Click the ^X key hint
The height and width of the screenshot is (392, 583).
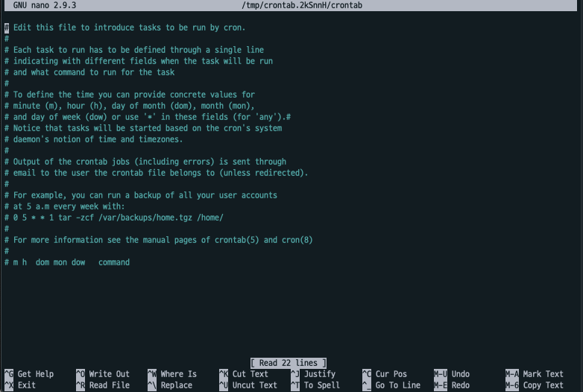tap(9, 385)
